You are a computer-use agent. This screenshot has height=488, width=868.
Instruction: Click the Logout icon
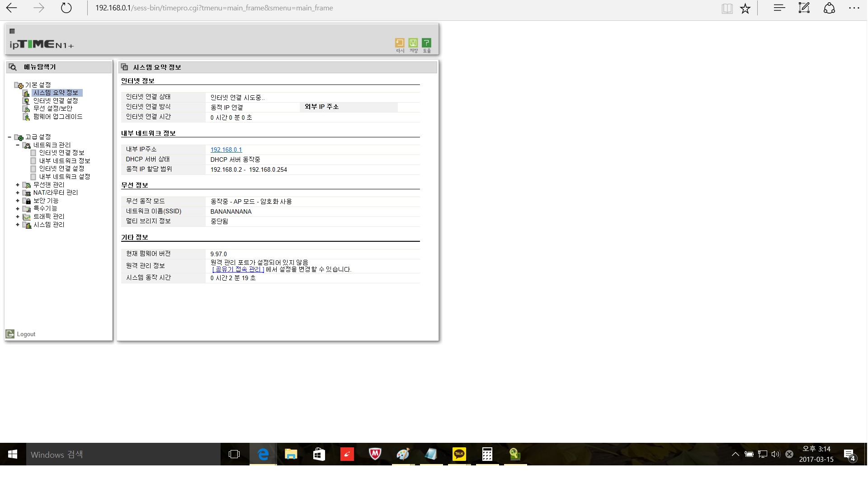point(10,334)
